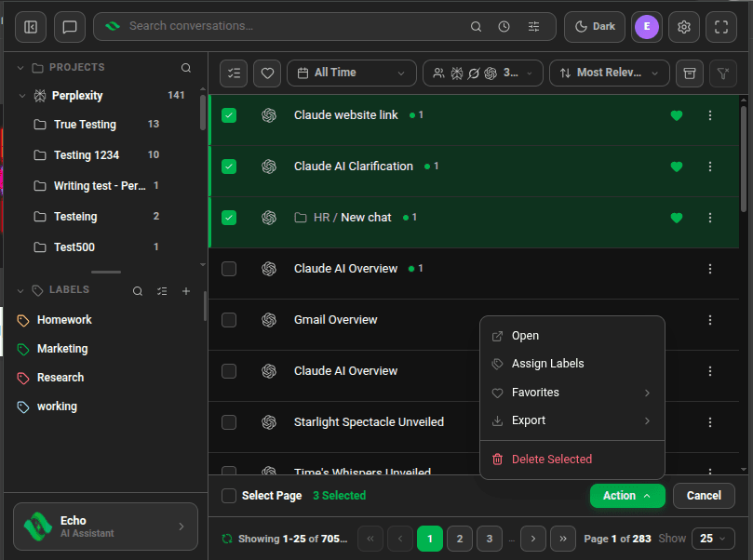Open more options for Claude website link

point(710,115)
